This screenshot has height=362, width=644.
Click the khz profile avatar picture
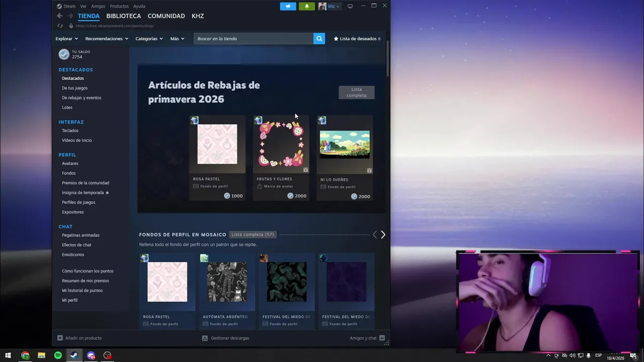click(322, 6)
